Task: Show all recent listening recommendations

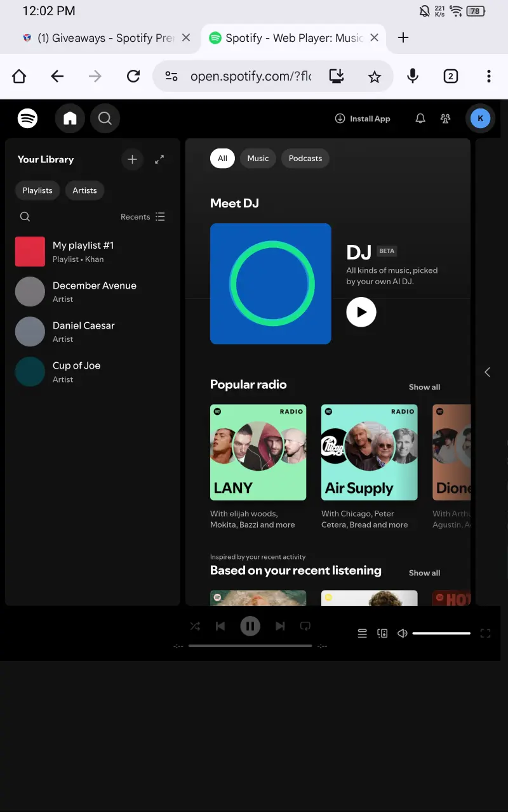Action: (424, 573)
